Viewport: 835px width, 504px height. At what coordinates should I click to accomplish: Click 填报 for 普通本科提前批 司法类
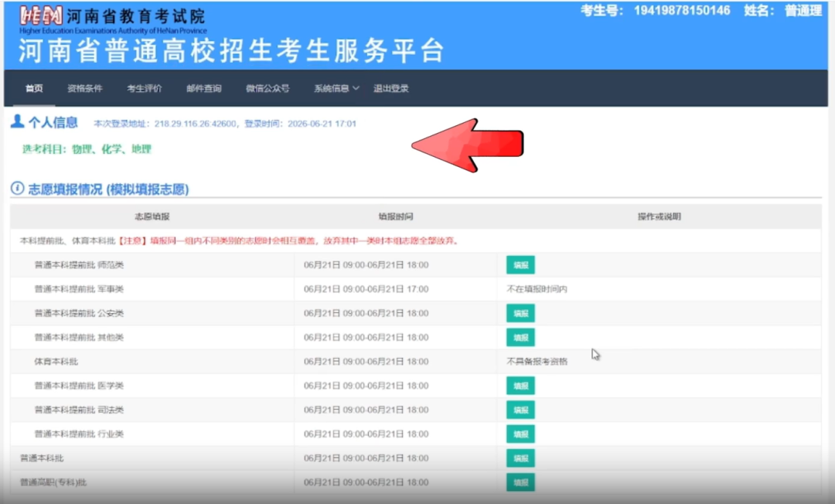tap(520, 410)
